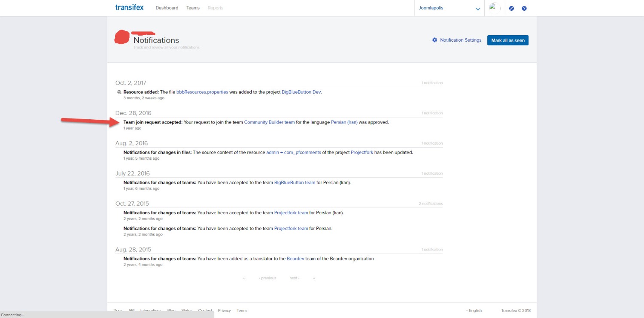Open the Beardev team link

295,258
